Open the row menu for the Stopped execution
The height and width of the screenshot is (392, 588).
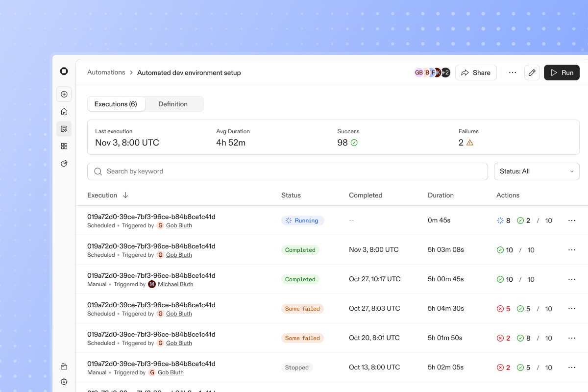tap(571, 367)
